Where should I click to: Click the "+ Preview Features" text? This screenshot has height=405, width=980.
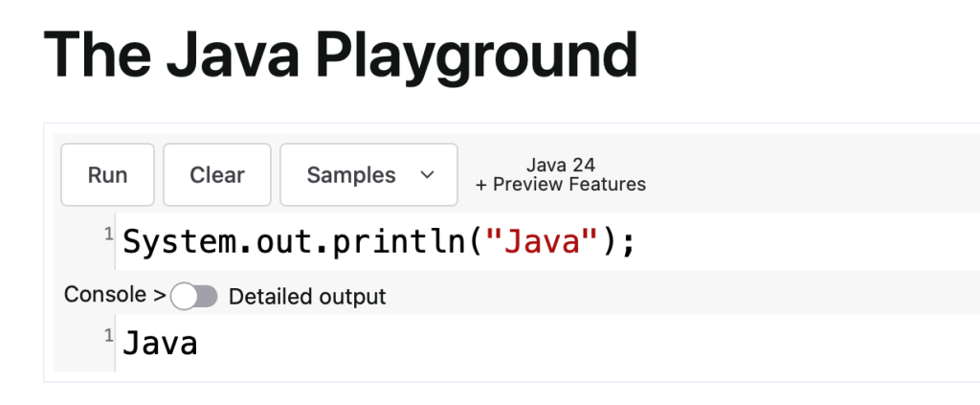tap(560, 185)
